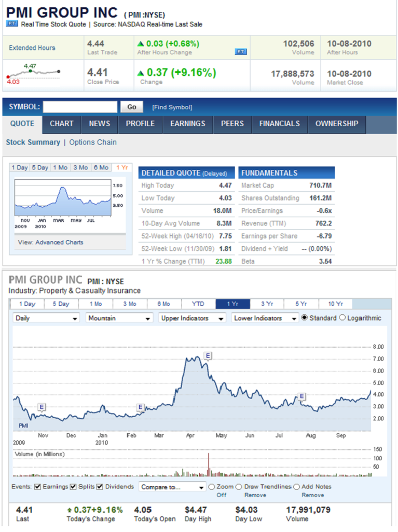Click the RT real-time badge beside the stock quote heading

[x=12, y=24]
